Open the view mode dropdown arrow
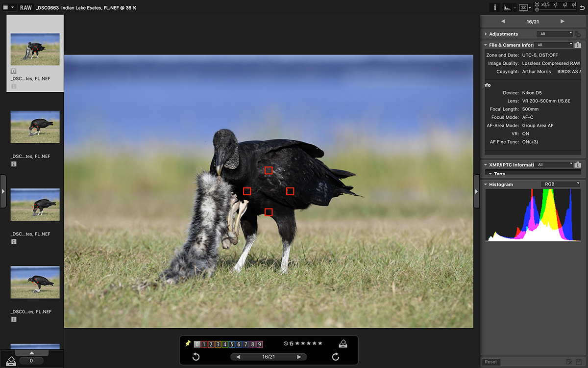 [12, 7]
